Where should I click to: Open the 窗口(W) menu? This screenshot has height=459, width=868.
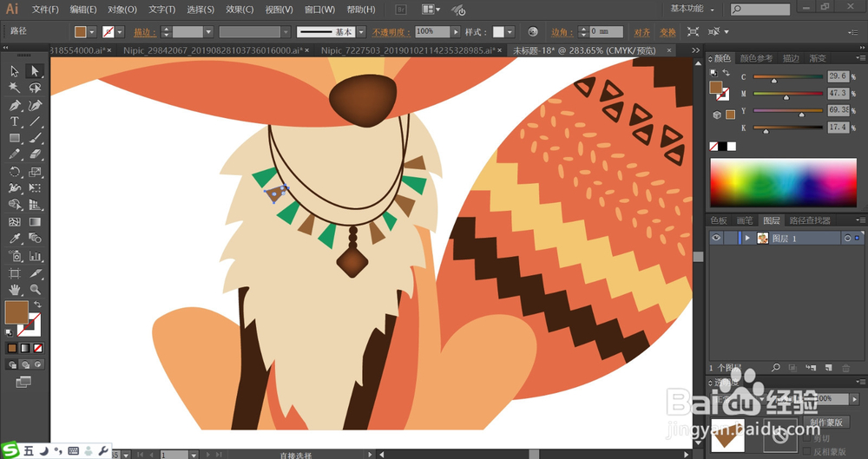coord(319,10)
